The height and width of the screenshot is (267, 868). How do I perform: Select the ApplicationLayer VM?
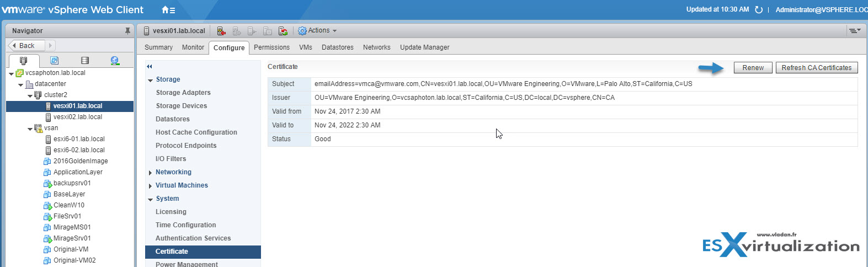coord(78,172)
